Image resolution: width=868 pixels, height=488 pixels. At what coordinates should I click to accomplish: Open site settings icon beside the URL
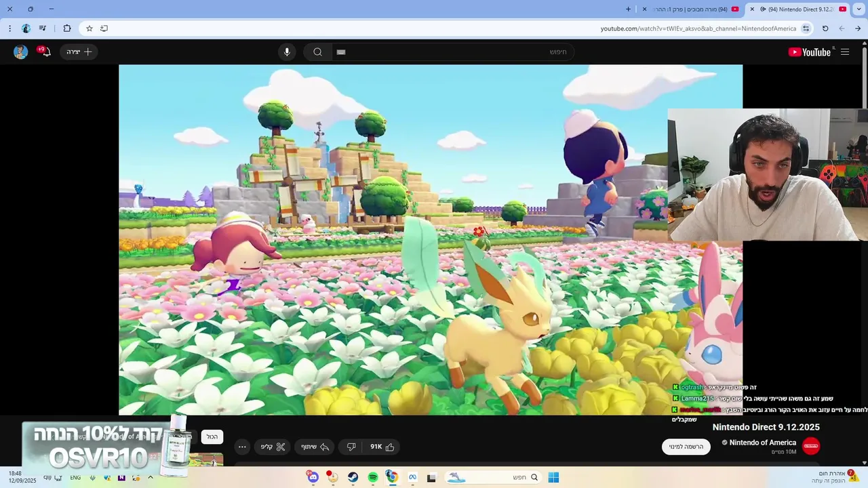(x=806, y=28)
